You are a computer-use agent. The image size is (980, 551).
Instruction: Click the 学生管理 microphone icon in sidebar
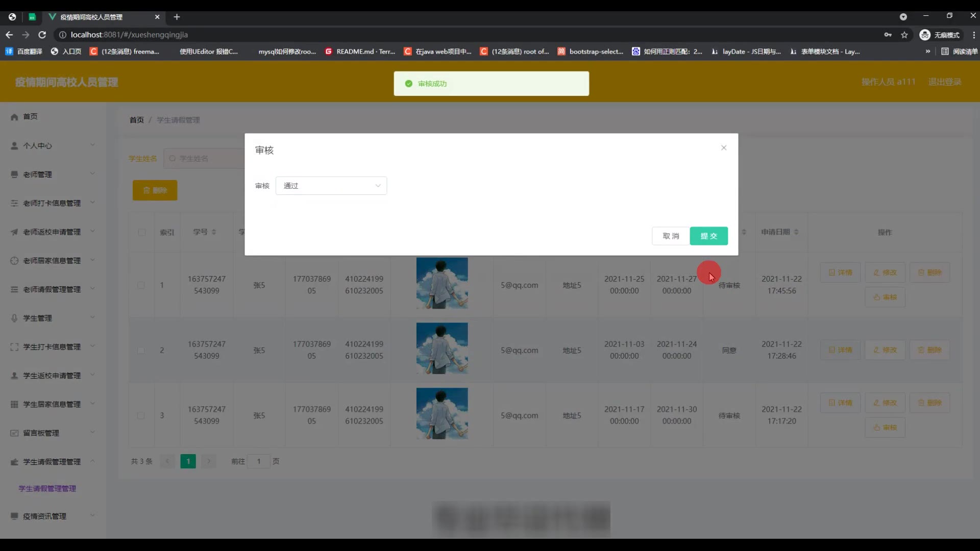tap(14, 318)
